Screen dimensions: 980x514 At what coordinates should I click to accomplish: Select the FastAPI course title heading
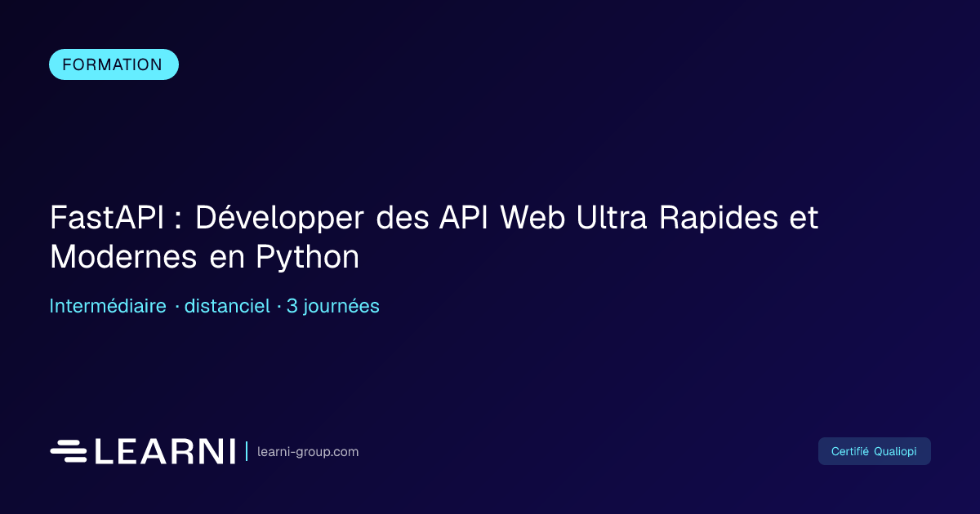[x=434, y=237]
